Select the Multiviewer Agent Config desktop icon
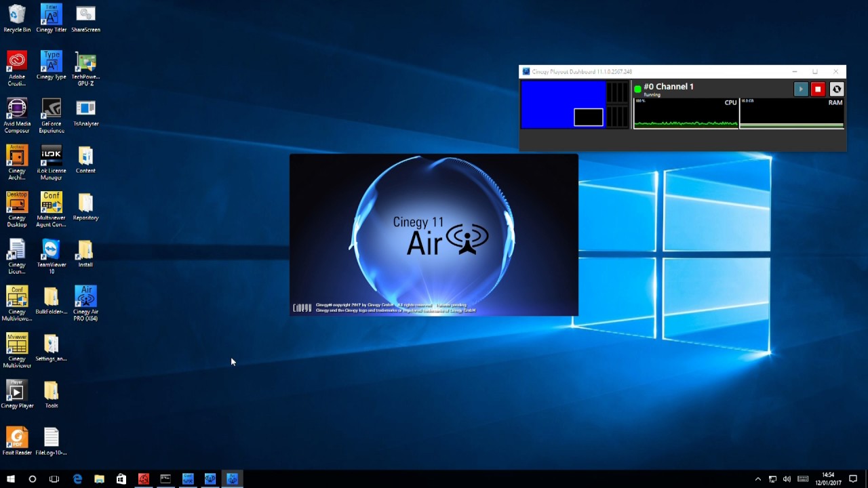This screenshot has width=868, height=488. [x=52, y=209]
